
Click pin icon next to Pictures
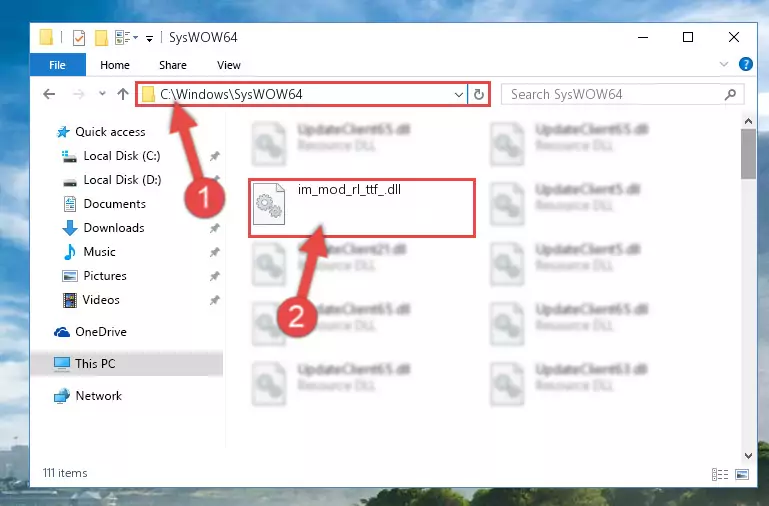click(215, 276)
